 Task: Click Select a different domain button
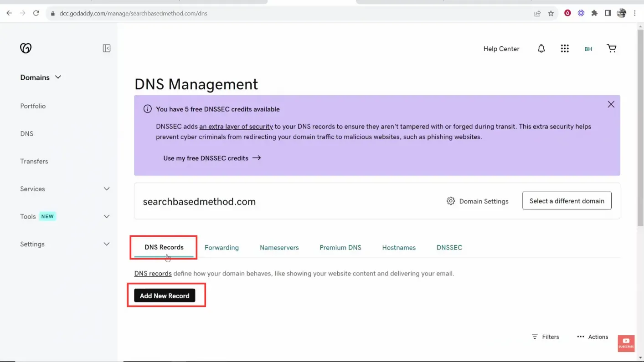(567, 201)
